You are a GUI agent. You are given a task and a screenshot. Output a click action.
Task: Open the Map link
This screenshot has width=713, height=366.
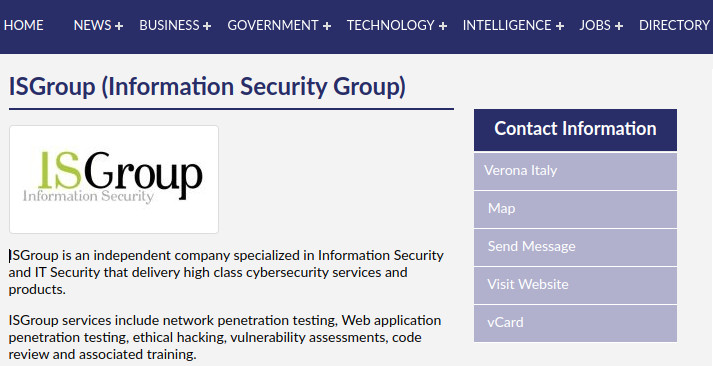[x=575, y=209]
